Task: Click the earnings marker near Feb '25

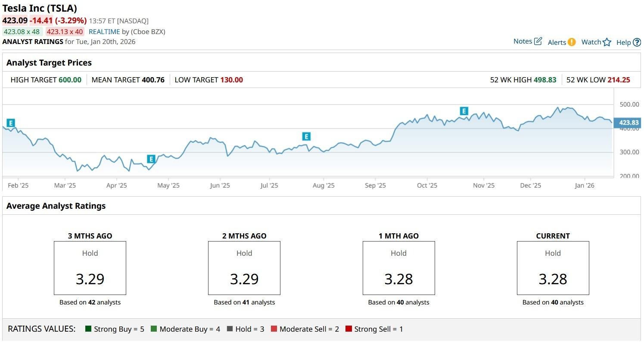Action: click(x=11, y=123)
